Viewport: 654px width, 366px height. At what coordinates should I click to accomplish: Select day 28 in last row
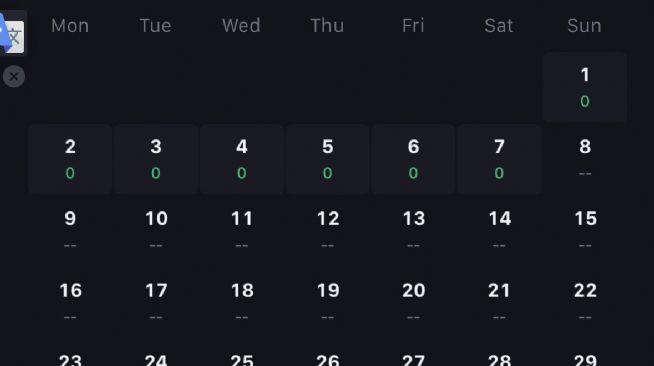(x=499, y=358)
